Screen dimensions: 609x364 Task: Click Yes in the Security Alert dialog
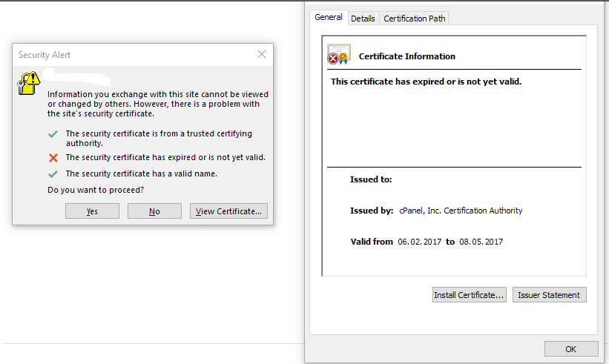[92, 211]
